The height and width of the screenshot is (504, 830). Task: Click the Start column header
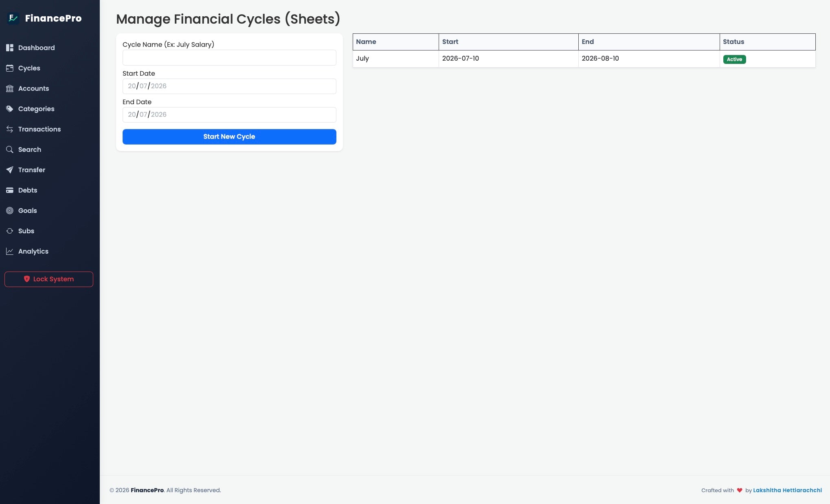point(508,42)
